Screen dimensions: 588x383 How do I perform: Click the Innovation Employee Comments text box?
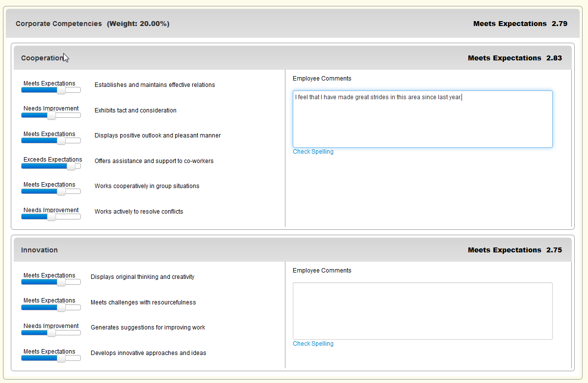coord(423,311)
